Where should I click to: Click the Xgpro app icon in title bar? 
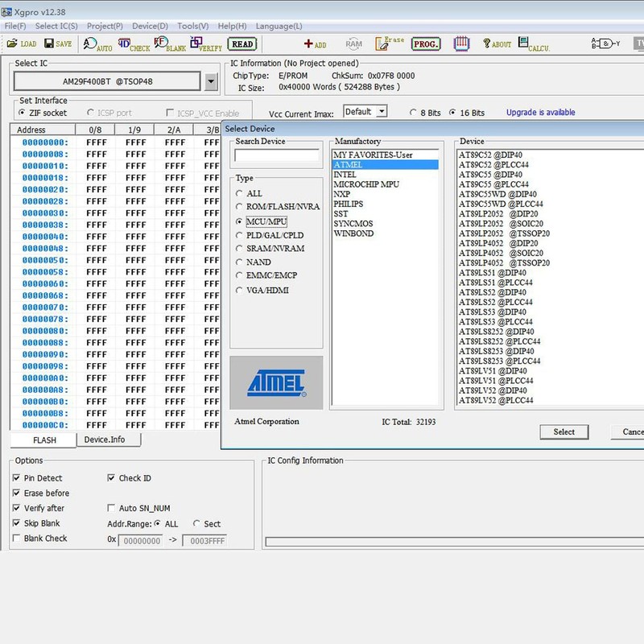6,12
